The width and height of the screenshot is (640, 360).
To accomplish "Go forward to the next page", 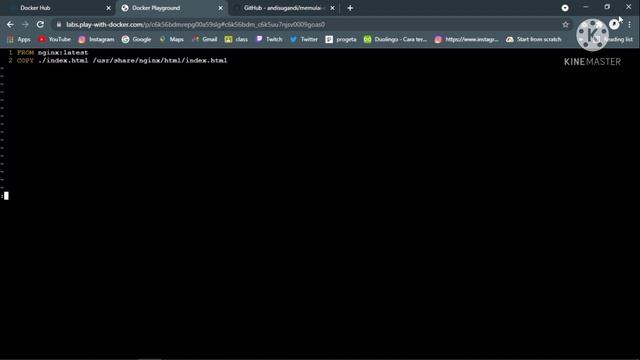I will (25, 24).
